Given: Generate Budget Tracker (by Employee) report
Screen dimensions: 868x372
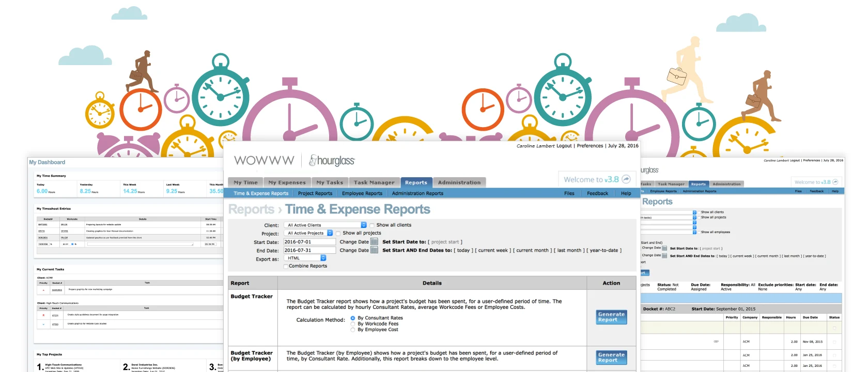Looking at the screenshot, I should pyautogui.click(x=611, y=358).
